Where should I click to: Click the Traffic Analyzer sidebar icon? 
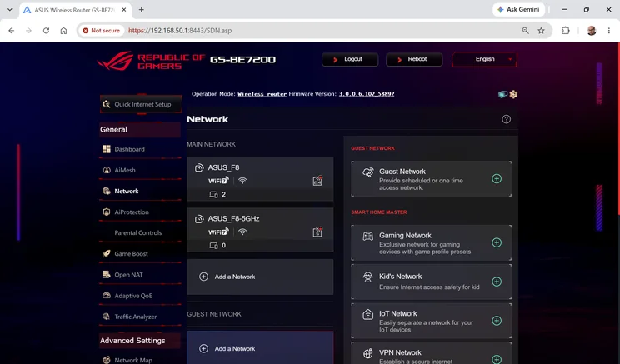tap(107, 317)
